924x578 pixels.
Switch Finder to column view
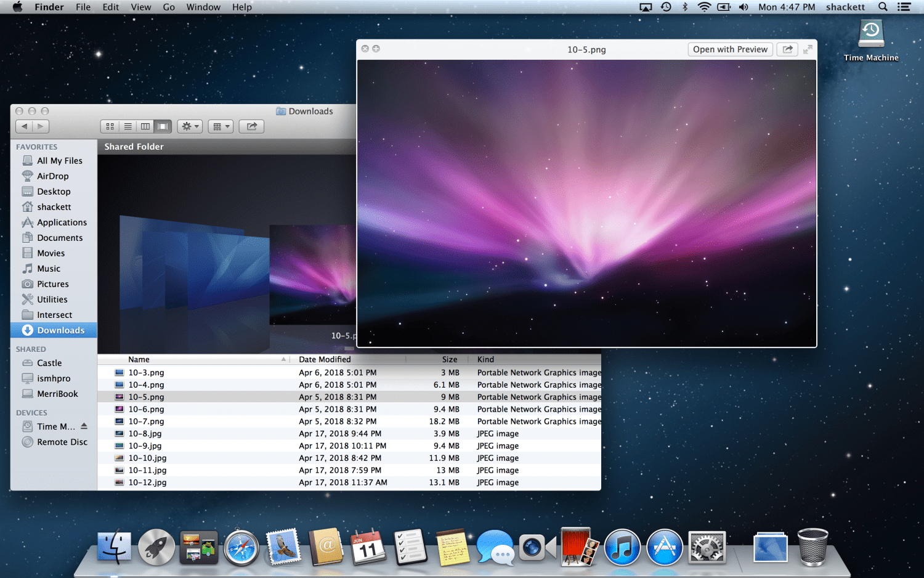[x=145, y=126]
